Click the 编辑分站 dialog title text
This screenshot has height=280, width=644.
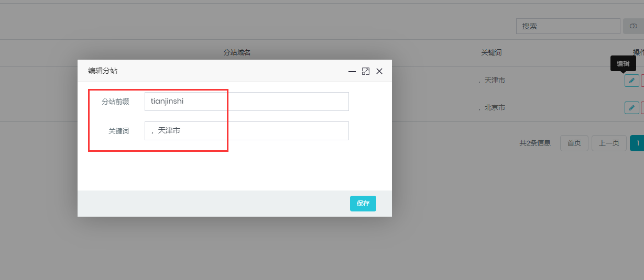point(103,71)
